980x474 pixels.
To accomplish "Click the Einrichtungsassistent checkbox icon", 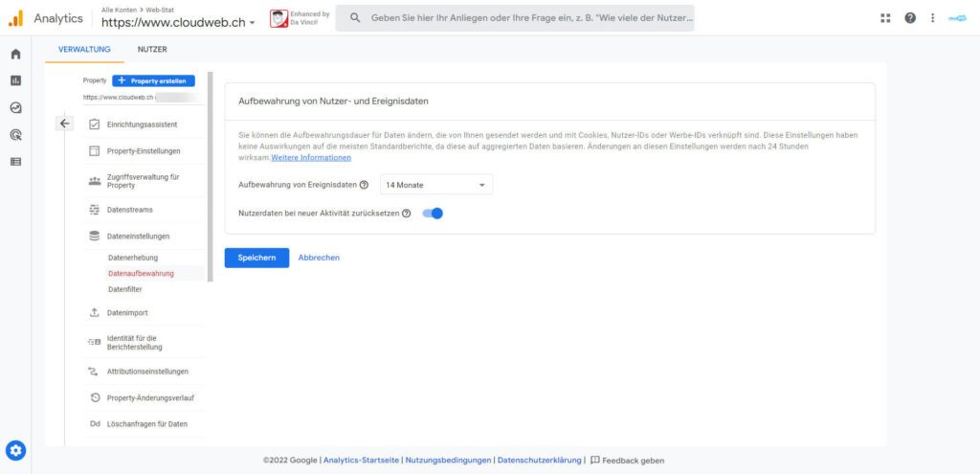I will click(x=95, y=124).
